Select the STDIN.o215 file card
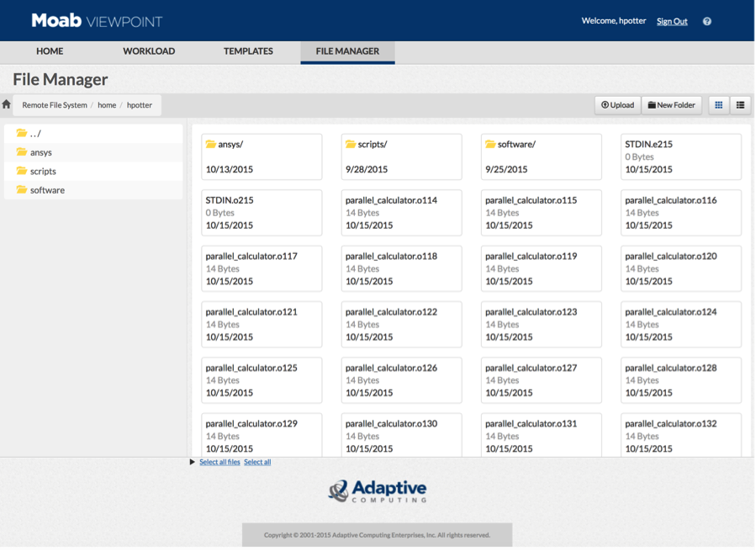Screen dimensions: 756x551 (262, 213)
